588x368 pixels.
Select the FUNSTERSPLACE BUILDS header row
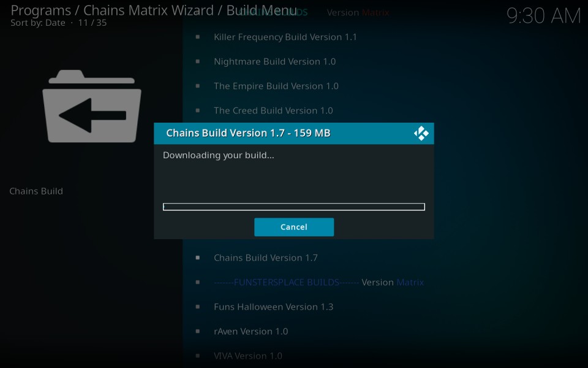coord(318,282)
